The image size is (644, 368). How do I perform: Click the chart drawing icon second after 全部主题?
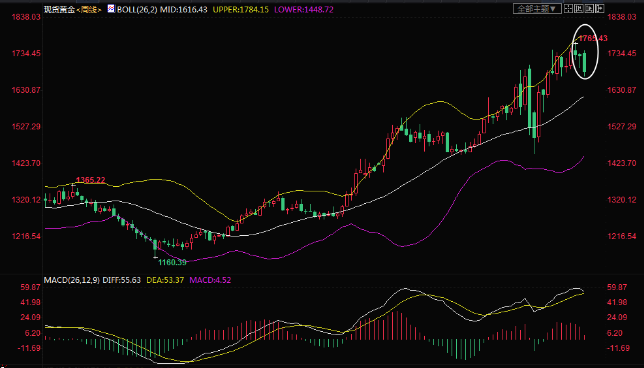(x=579, y=8)
